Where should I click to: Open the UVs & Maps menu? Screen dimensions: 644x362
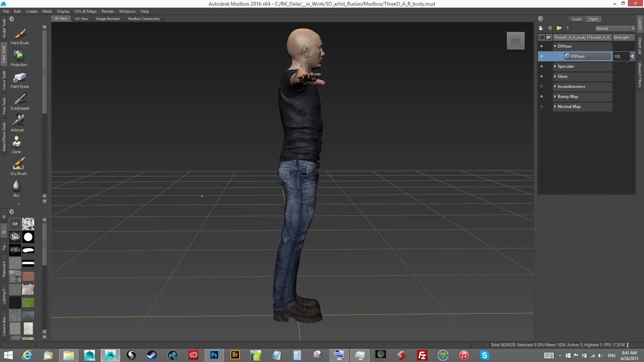click(x=86, y=11)
